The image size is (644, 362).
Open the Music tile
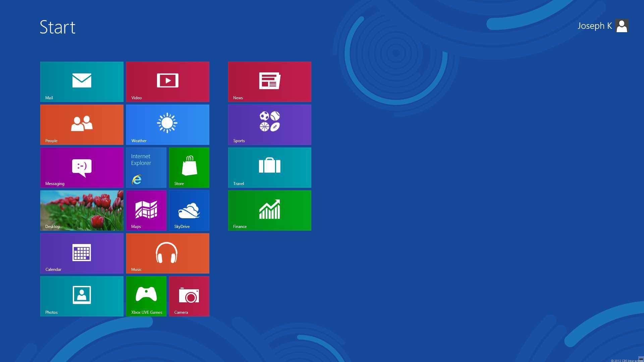(x=168, y=253)
